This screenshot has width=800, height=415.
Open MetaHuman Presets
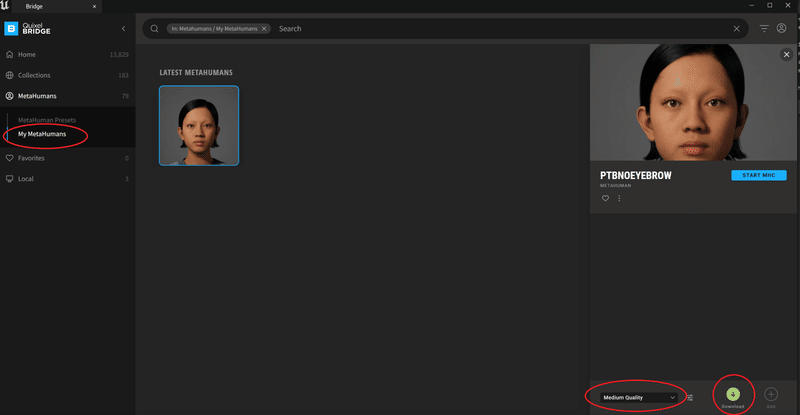click(x=47, y=120)
